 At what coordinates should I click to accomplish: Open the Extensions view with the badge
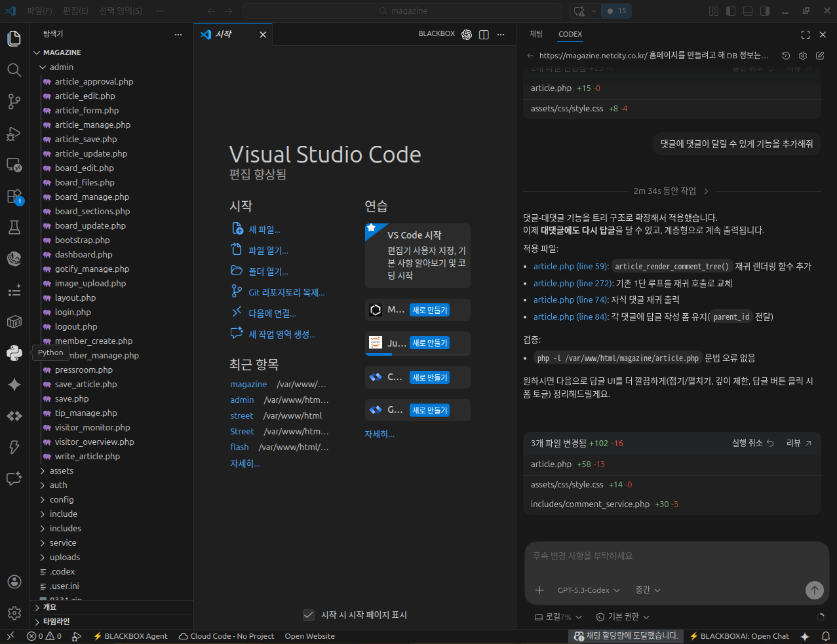click(14, 198)
